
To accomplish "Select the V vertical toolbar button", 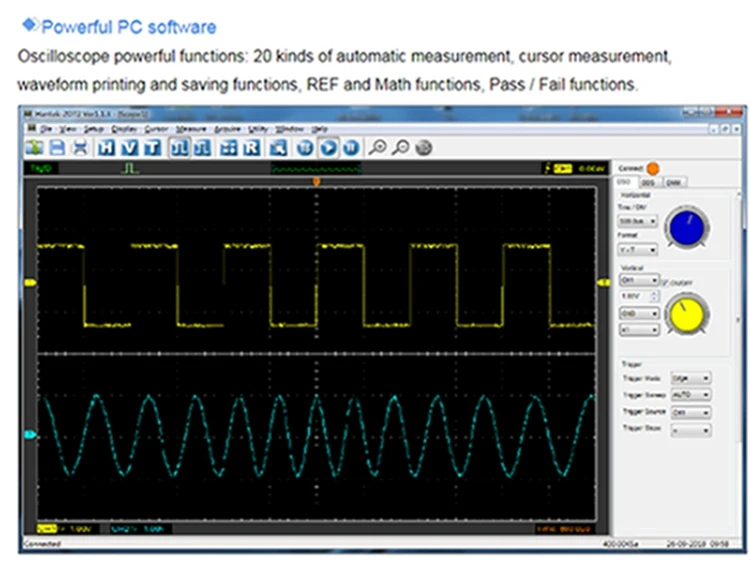I will (x=129, y=147).
